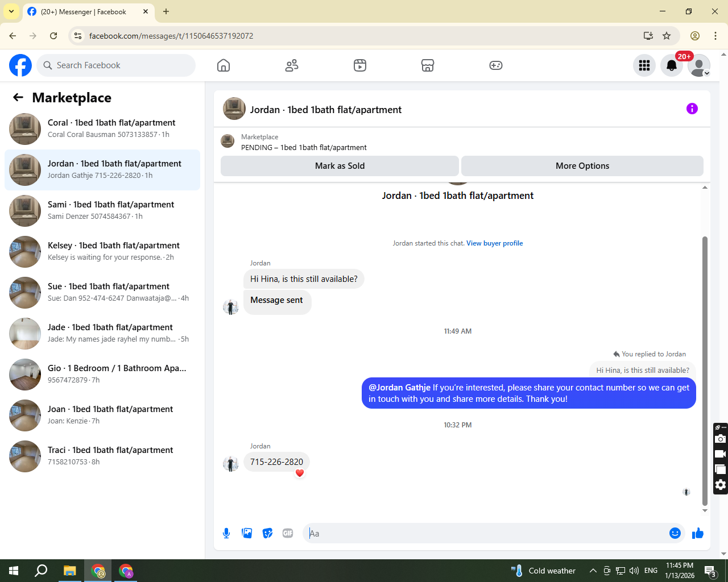Open the Friends icon in top navigation

[x=292, y=65]
